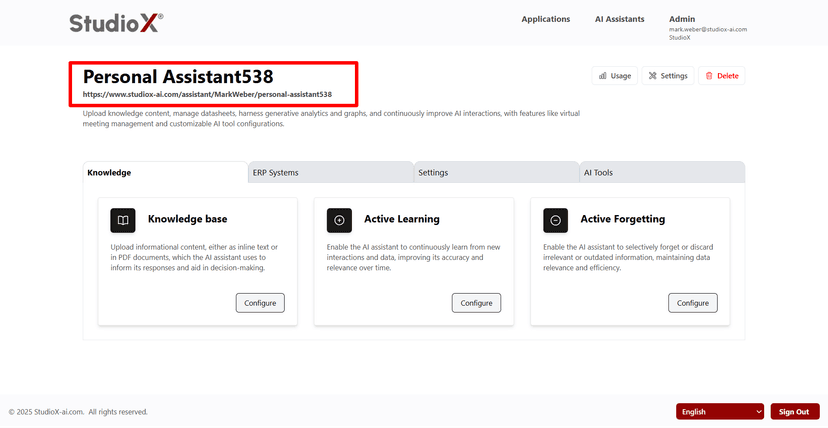This screenshot has height=428, width=828.
Task: Open assistant Settings with tools icon
Action: tap(667, 76)
